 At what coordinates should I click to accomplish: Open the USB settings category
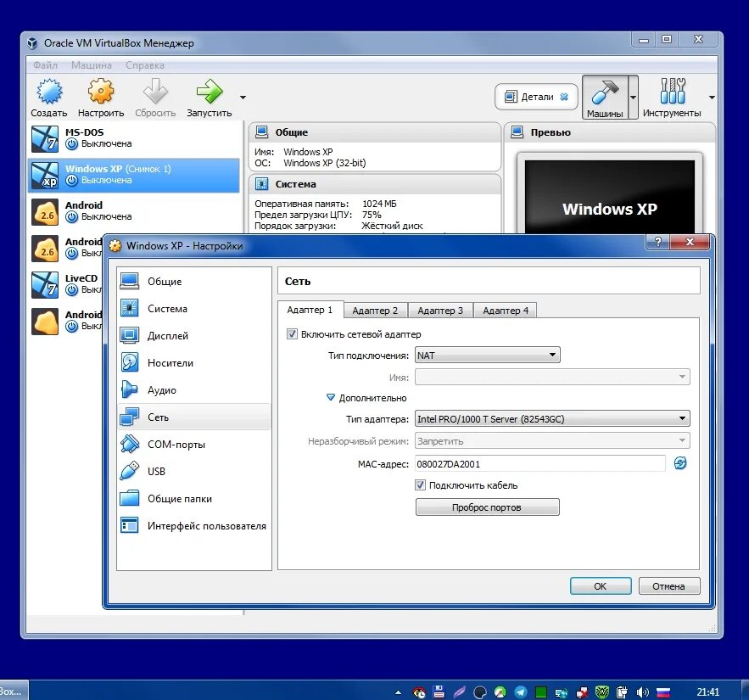click(x=194, y=472)
